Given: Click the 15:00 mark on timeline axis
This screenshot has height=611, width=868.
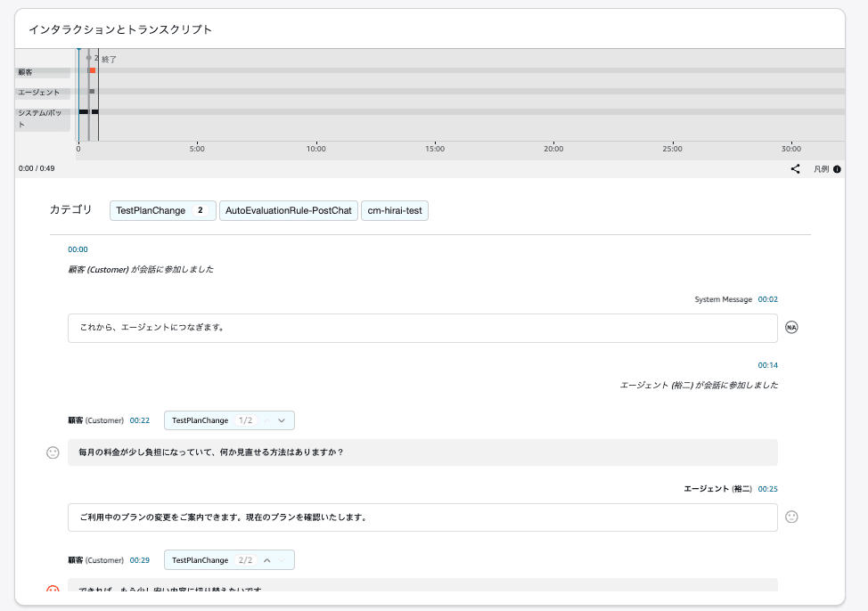Looking at the screenshot, I should coord(435,149).
